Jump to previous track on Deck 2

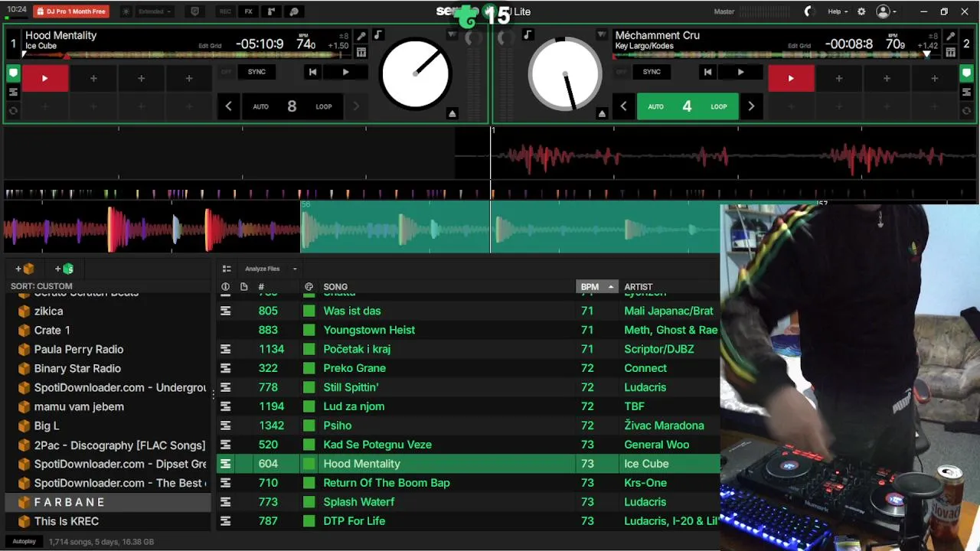[707, 72]
